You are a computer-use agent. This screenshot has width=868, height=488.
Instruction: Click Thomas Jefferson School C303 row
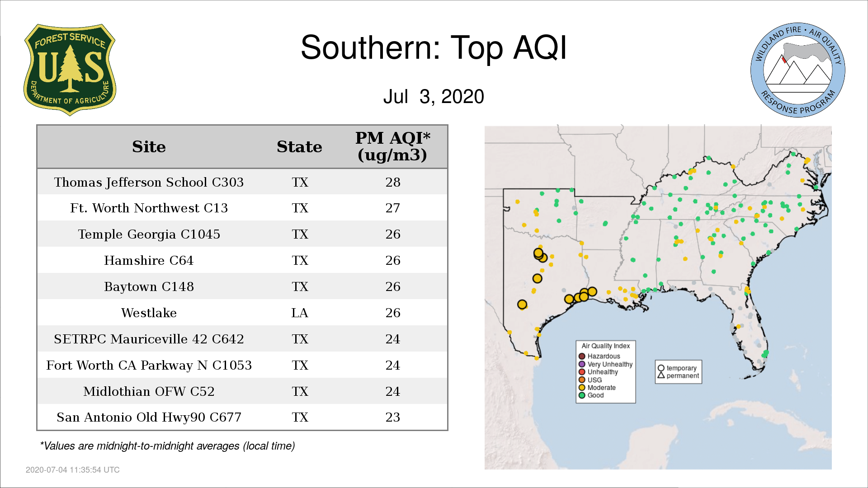(242, 182)
